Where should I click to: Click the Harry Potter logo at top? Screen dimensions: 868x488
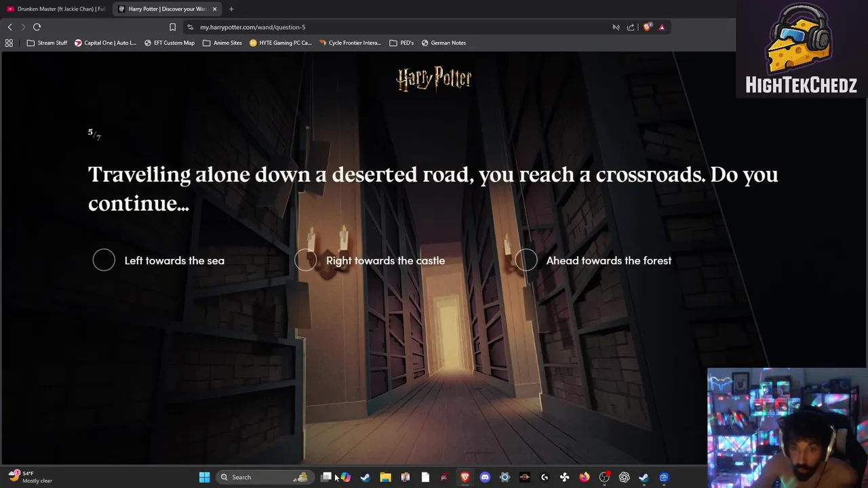pos(434,79)
